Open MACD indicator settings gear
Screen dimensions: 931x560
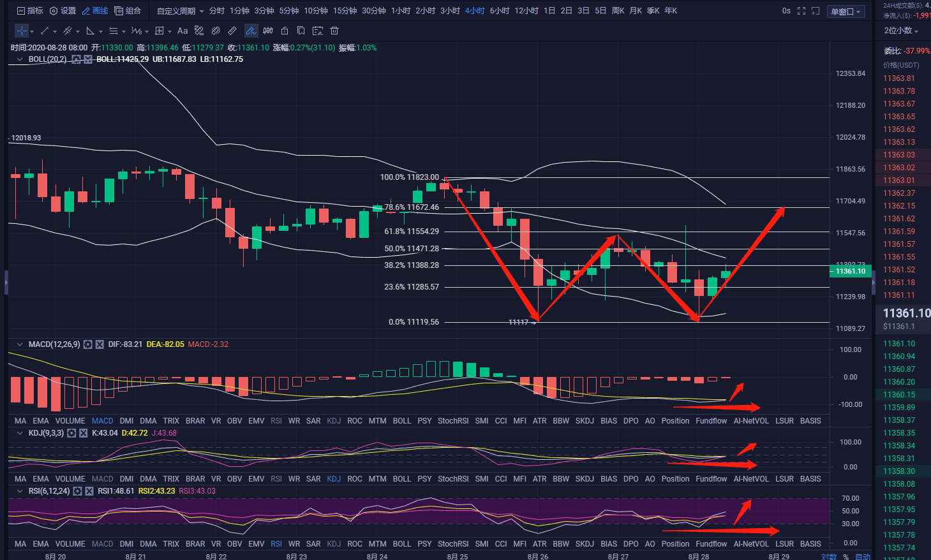[x=88, y=344]
